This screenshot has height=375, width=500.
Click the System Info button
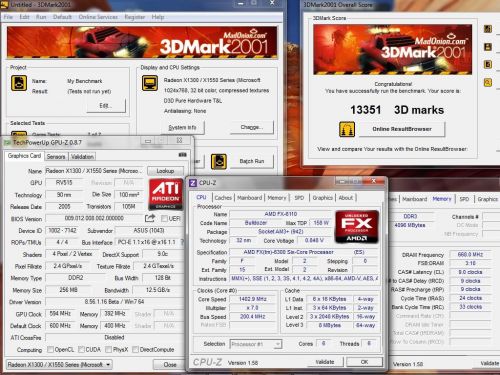(182, 127)
